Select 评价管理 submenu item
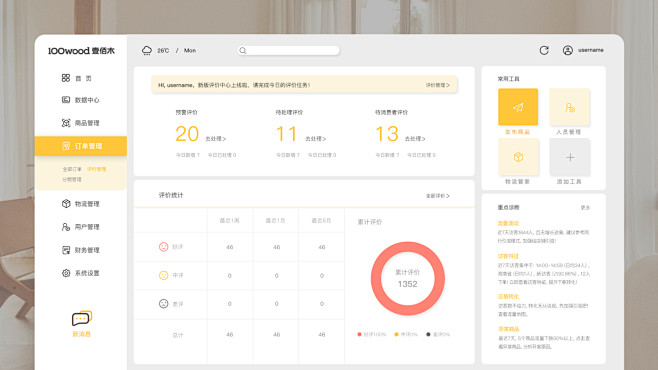 97,169
